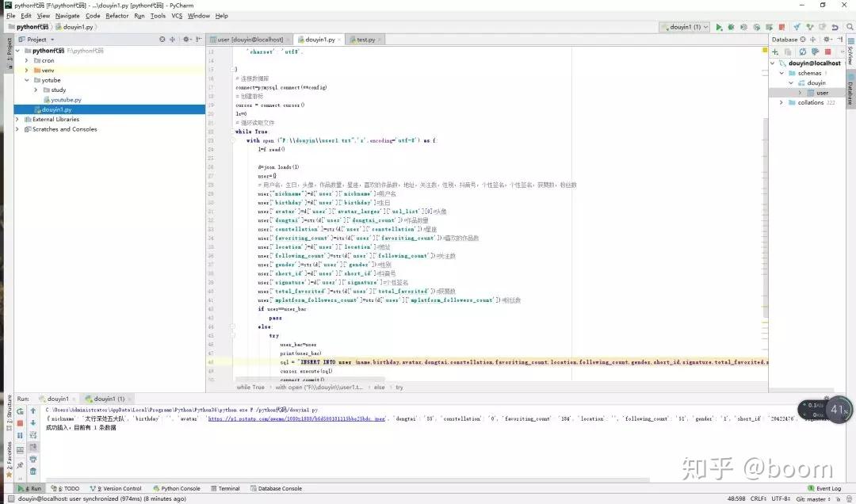
Task: Run with coverage from the main toolbar
Action: click(743, 27)
